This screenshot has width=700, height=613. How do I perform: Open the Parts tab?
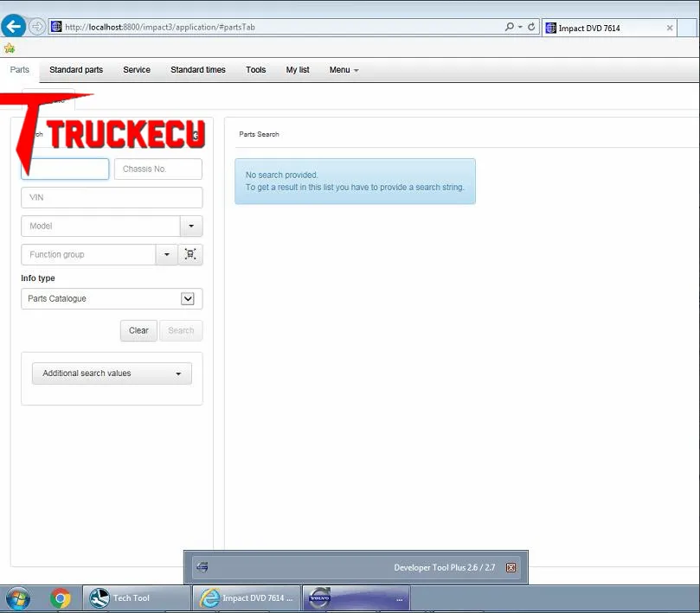click(x=20, y=69)
